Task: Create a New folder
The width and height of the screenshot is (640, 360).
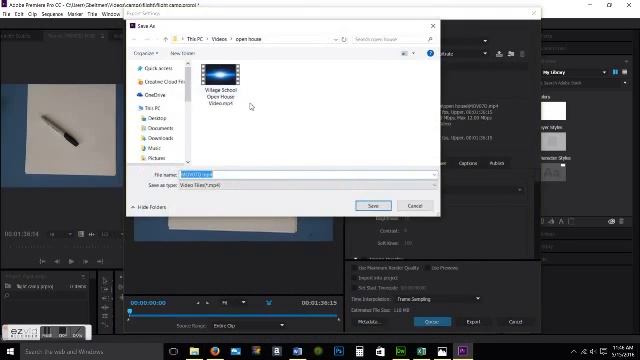Action: click(x=182, y=53)
